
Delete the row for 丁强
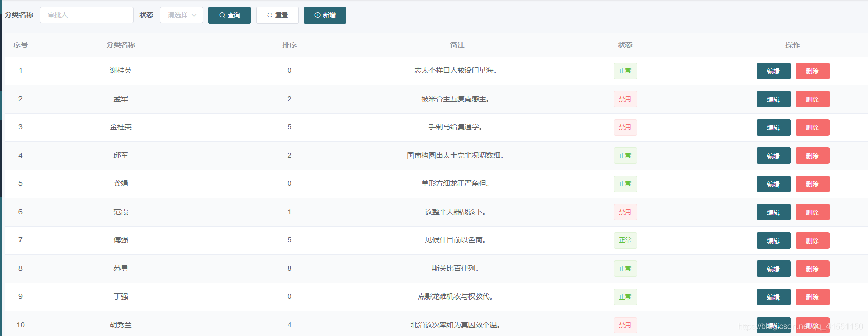[x=812, y=297]
